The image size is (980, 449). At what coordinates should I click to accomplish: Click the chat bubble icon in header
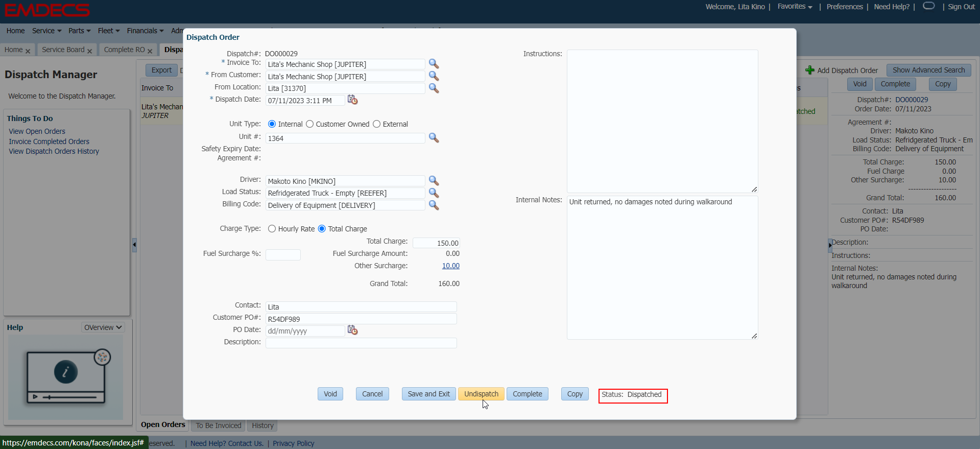[x=929, y=6]
